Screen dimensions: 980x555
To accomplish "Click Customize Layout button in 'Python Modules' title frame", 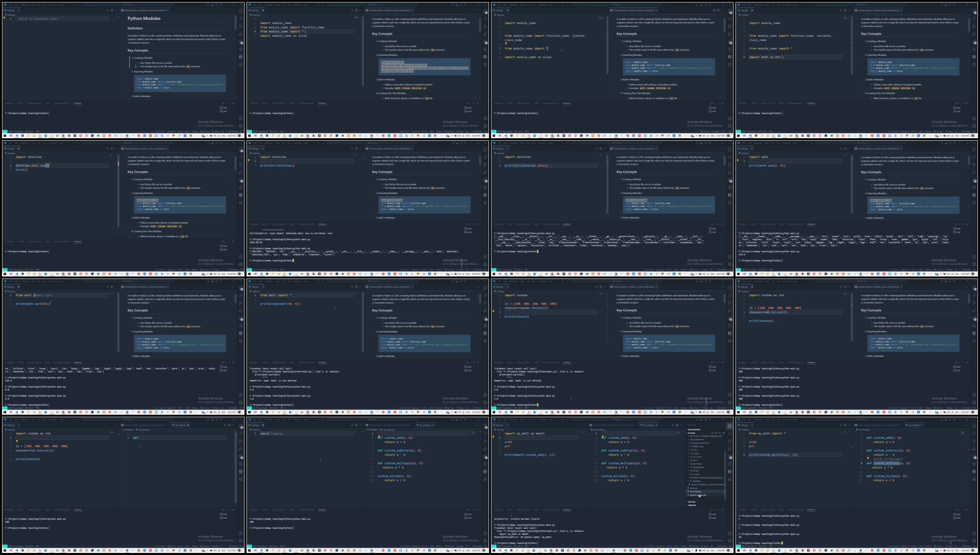I will point(221,5).
